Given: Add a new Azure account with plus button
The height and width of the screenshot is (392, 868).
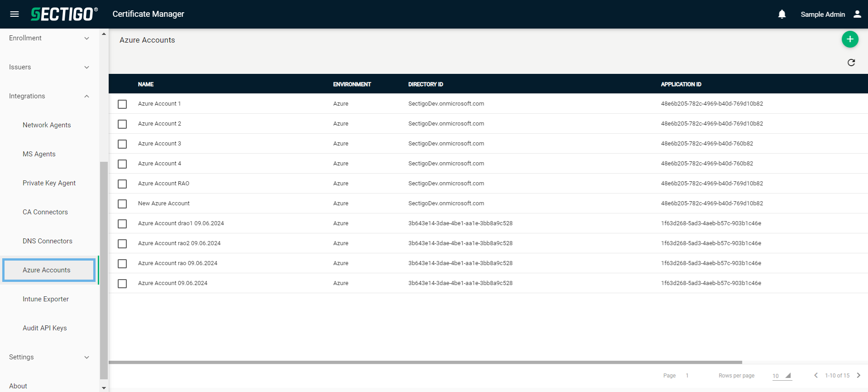Looking at the screenshot, I should (x=850, y=39).
